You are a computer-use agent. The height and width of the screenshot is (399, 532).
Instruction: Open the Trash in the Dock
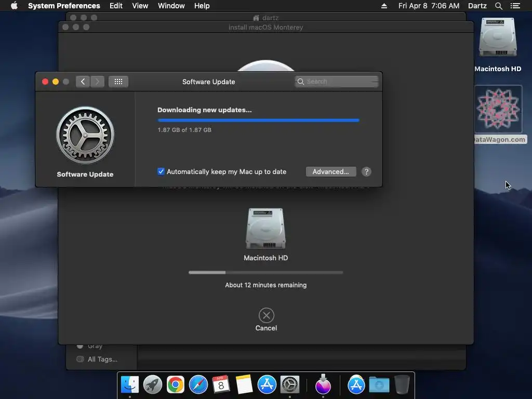tap(402, 385)
